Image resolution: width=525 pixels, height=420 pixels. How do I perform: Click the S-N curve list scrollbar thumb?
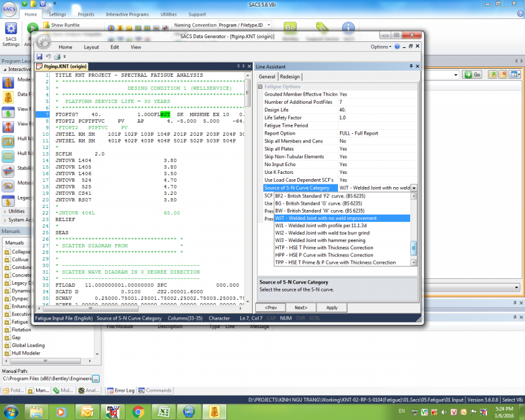(414, 248)
